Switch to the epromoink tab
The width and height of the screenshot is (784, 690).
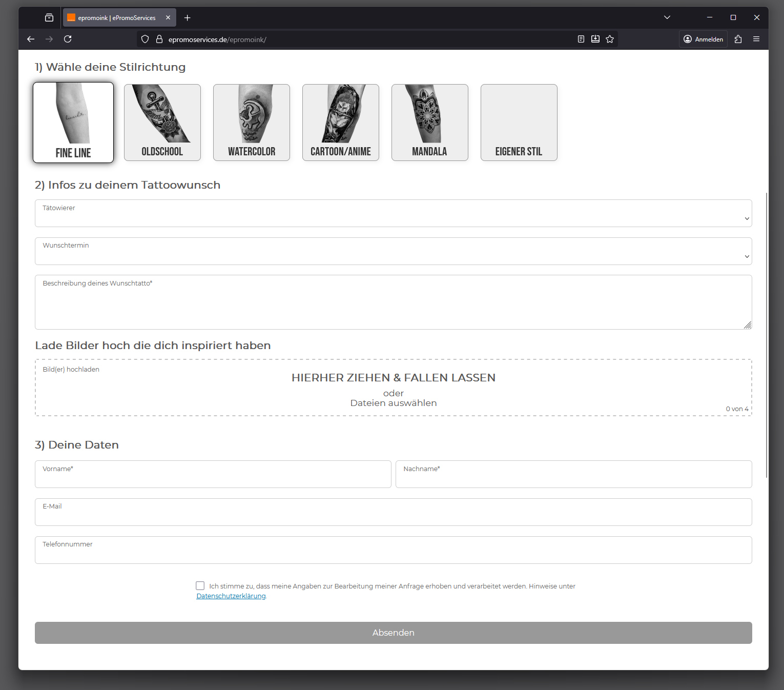tap(117, 18)
